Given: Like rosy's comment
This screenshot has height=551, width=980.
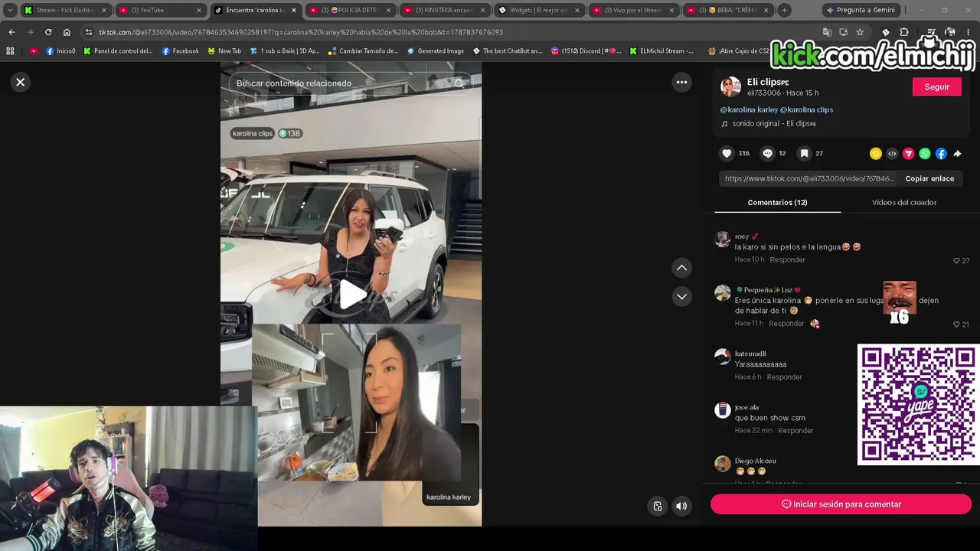Looking at the screenshot, I should [956, 260].
